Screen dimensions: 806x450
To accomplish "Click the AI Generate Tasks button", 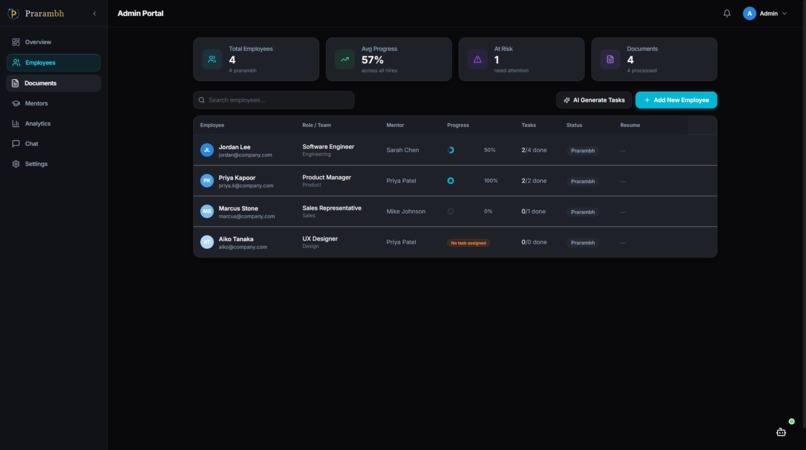I will (x=594, y=100).
